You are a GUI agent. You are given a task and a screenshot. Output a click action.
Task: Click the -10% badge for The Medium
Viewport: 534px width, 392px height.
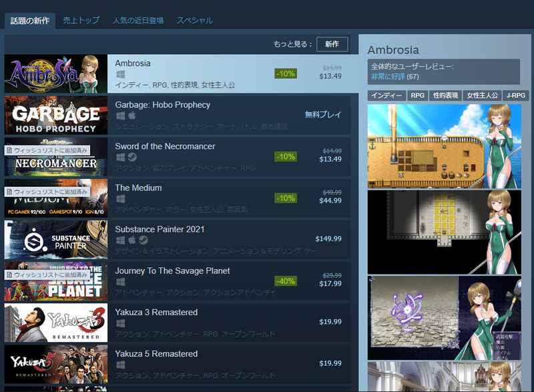click(286, 198)
